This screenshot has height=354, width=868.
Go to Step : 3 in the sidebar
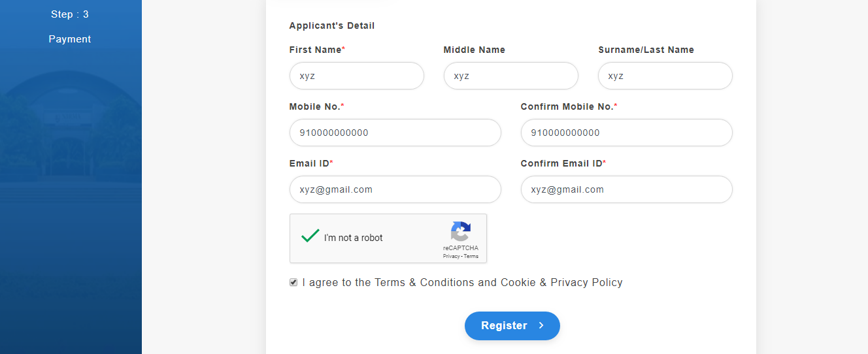tap(70, 14)
